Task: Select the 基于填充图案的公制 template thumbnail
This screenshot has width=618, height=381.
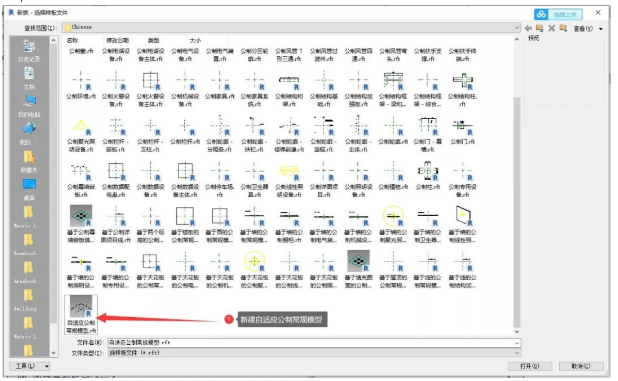Action: pyautogui.click(x=359, y=261)
